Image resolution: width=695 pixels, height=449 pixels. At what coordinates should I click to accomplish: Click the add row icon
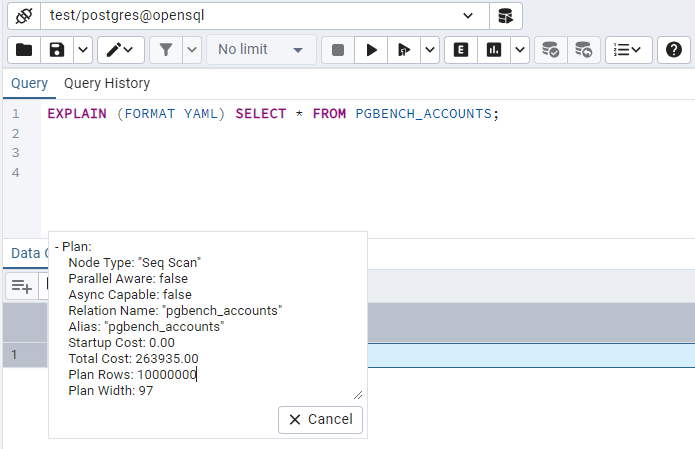(x=22, y=286)
